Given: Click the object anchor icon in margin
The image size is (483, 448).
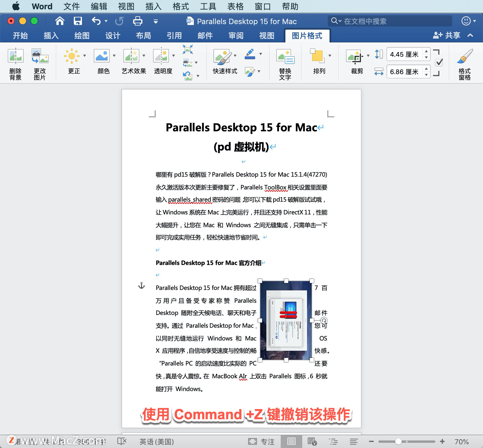Looking at the screenshot, I should click(x=142, y=286).
